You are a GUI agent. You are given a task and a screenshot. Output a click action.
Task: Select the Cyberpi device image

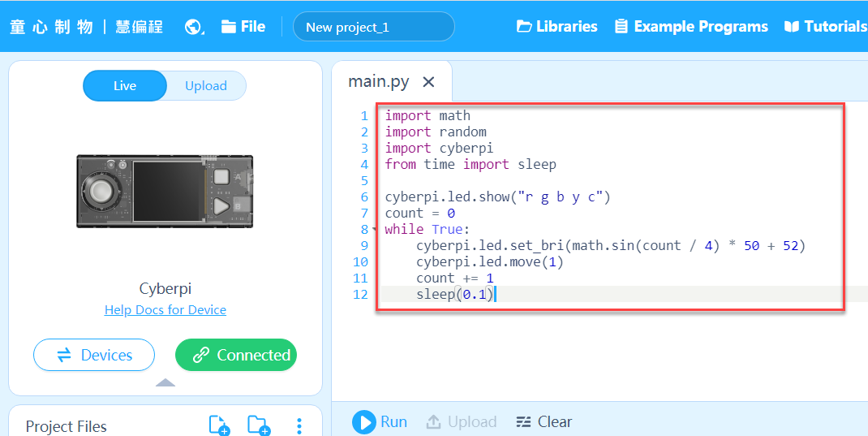(x=165, y=192)
